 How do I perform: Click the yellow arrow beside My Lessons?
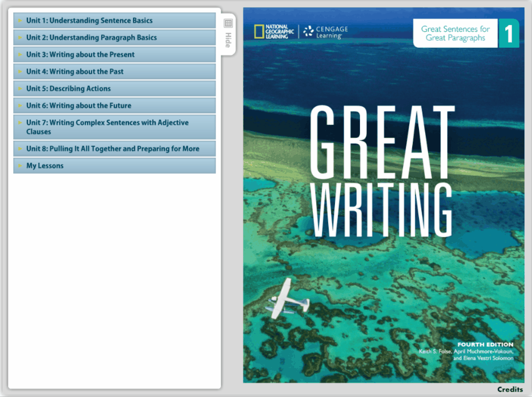point(20,166)
